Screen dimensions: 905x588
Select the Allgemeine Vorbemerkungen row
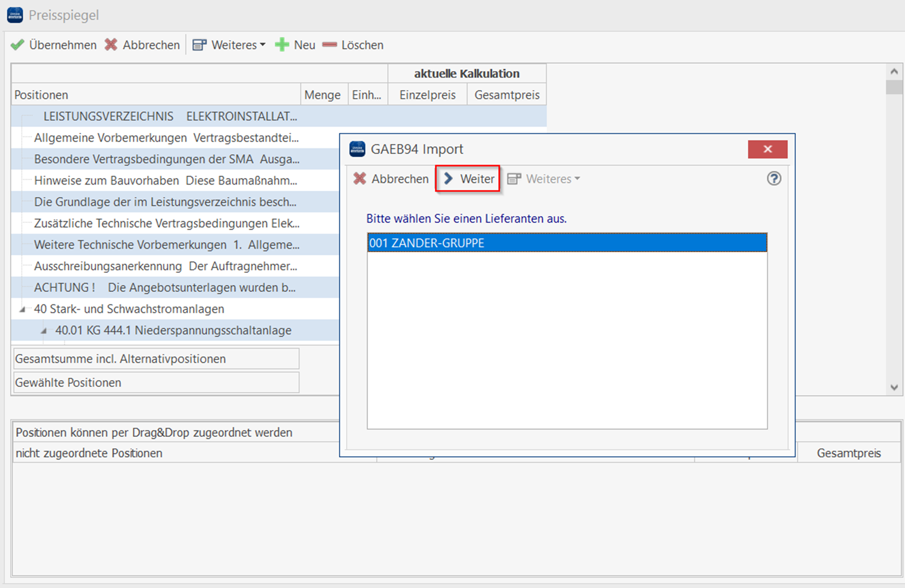click(x=166, y=137)
